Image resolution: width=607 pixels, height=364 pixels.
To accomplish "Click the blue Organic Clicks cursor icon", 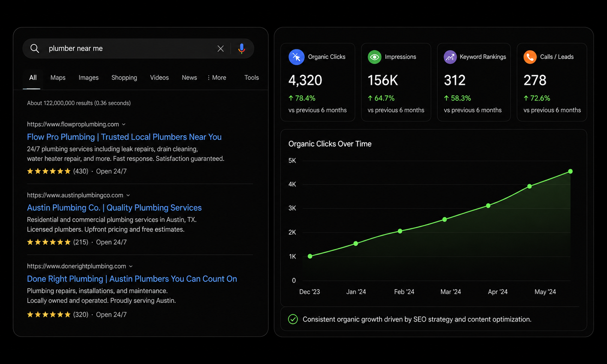I will (296, 57).
